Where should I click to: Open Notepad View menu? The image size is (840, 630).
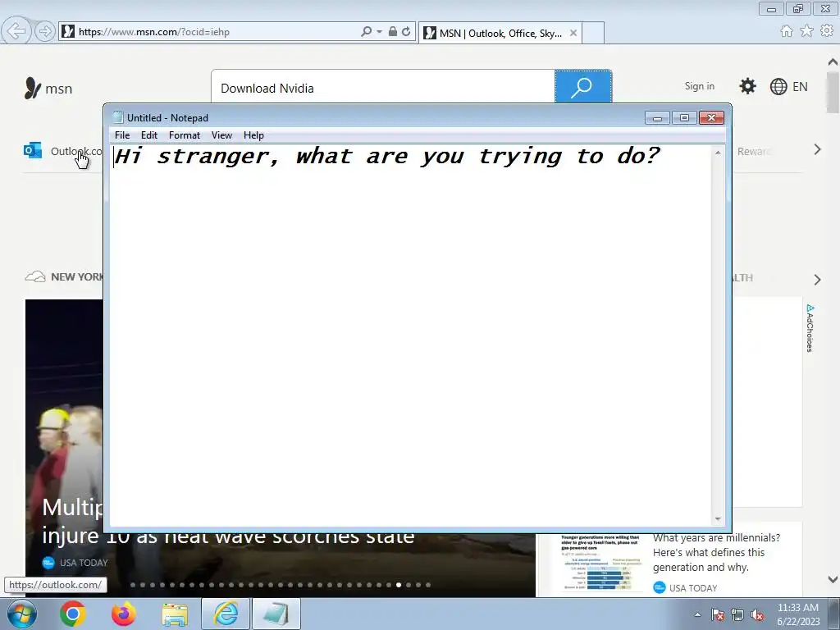[221, 135]
